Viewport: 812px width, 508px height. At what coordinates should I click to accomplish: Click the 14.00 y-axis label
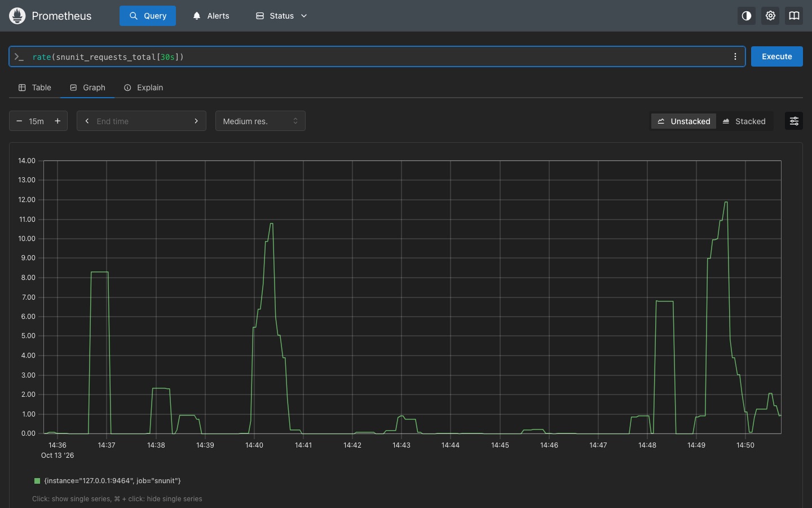tap(27, 161)
